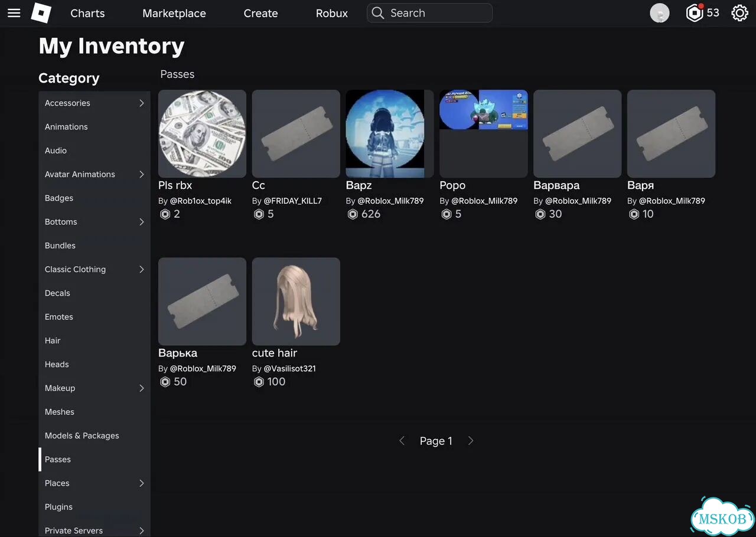The width and height of the screenshot is (756, 537).
Task: Click the 30 Robux price under Варвара
Action: (556, 214)
